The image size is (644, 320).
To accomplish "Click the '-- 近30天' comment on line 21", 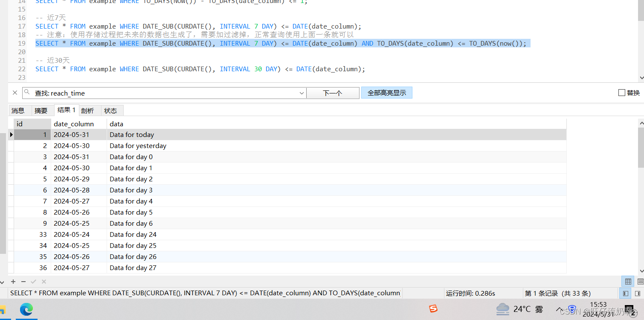I will [x=52, y=61].
